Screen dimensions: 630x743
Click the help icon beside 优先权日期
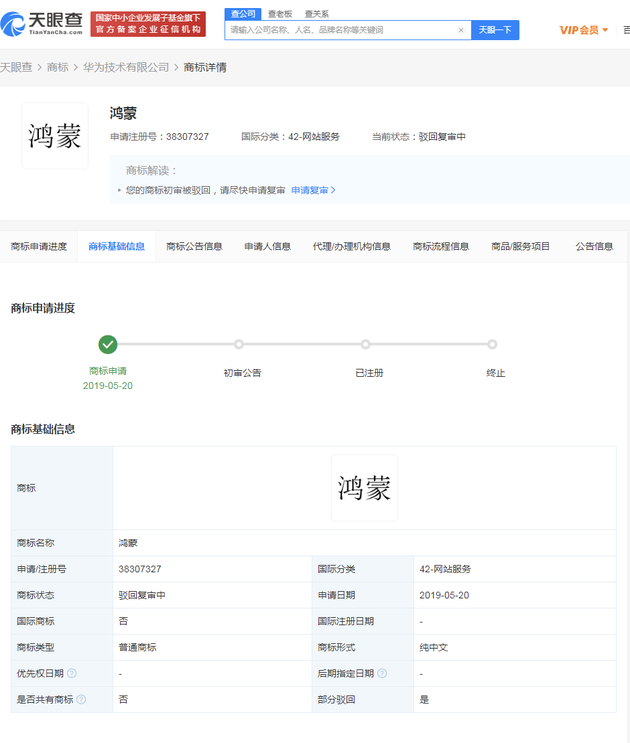pyautogui.click(x=72, y=673)
